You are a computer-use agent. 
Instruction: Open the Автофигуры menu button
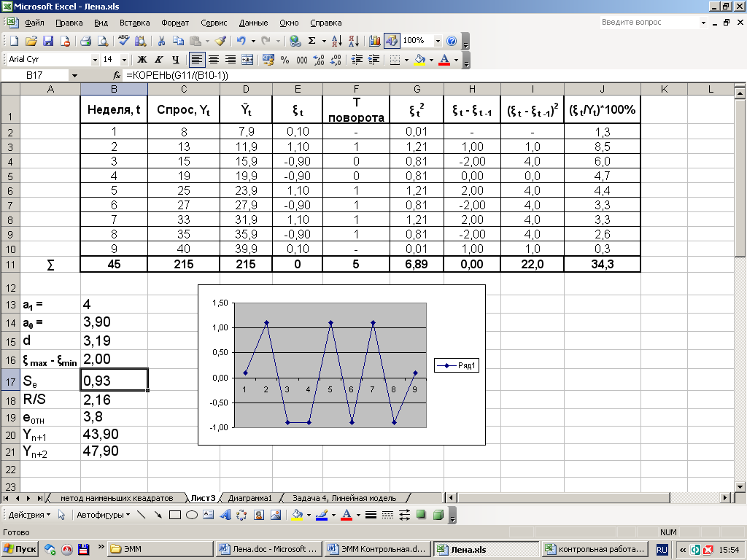[x=102, y=515]
